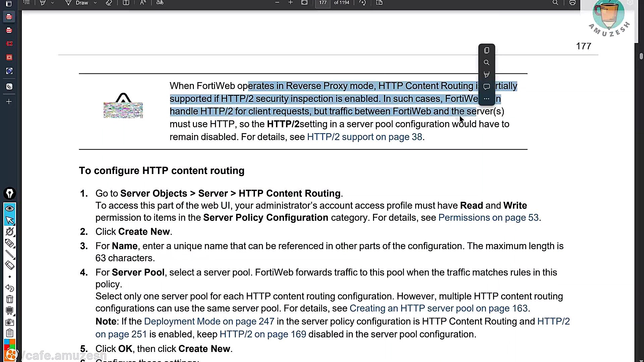Viewport: 644px width, 362px height.
Task: Expand the highlighter color options dropdown
Action: (52, 3)
